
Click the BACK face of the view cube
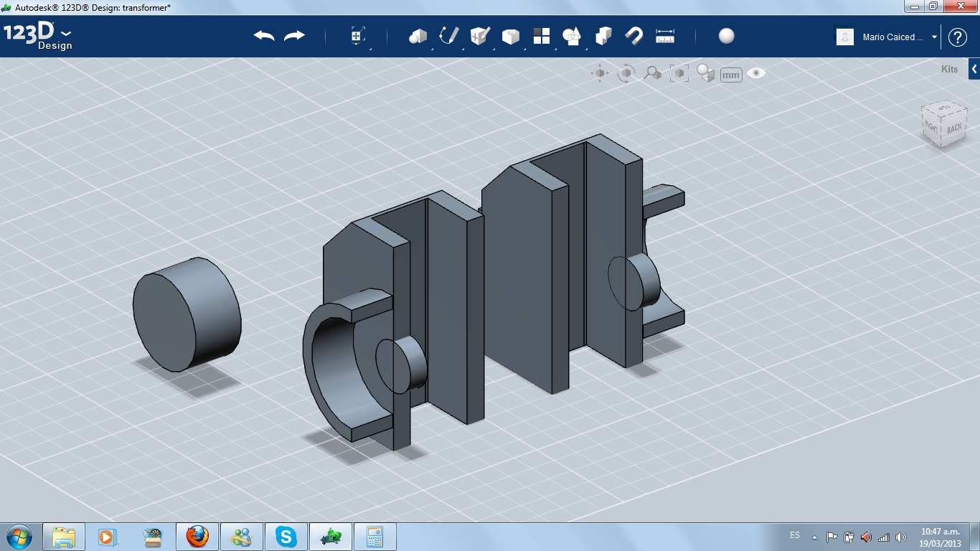point(954,129)
